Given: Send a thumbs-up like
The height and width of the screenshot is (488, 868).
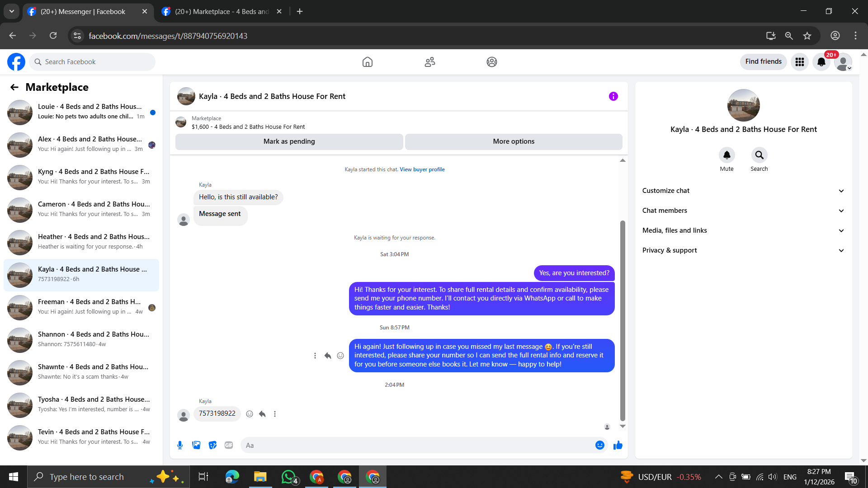Looking at the screenshot, I should click(x=618, y=445).
